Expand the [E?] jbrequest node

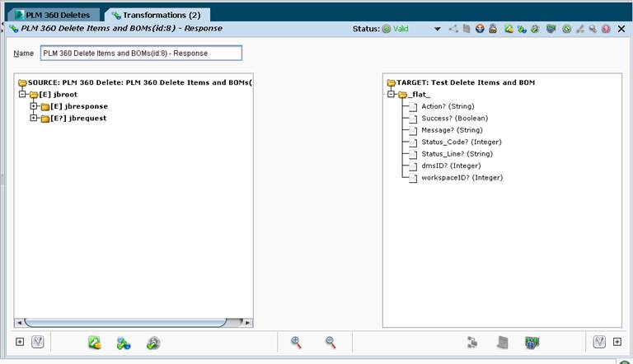(34, 118)
